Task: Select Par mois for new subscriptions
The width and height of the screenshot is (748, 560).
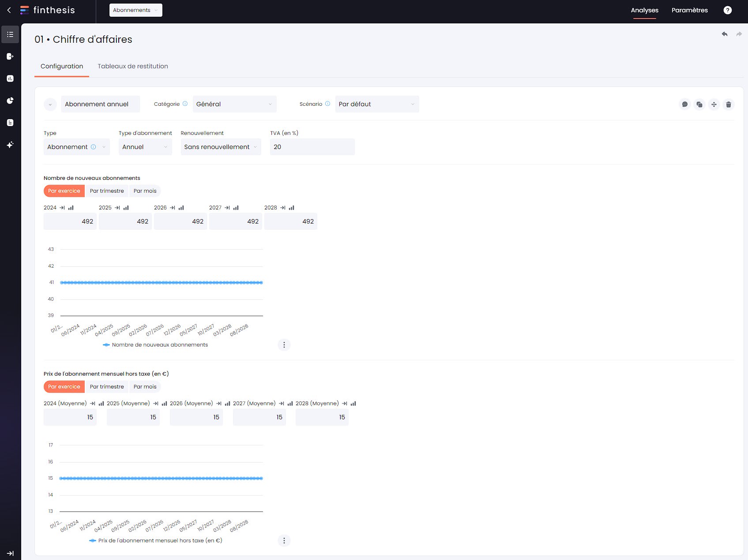Action: 145,191
